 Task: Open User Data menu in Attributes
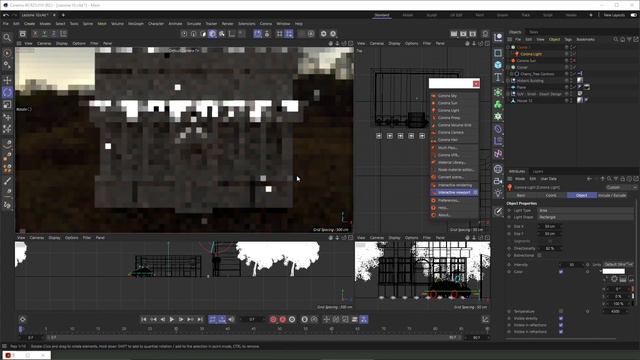pos(548,179)
